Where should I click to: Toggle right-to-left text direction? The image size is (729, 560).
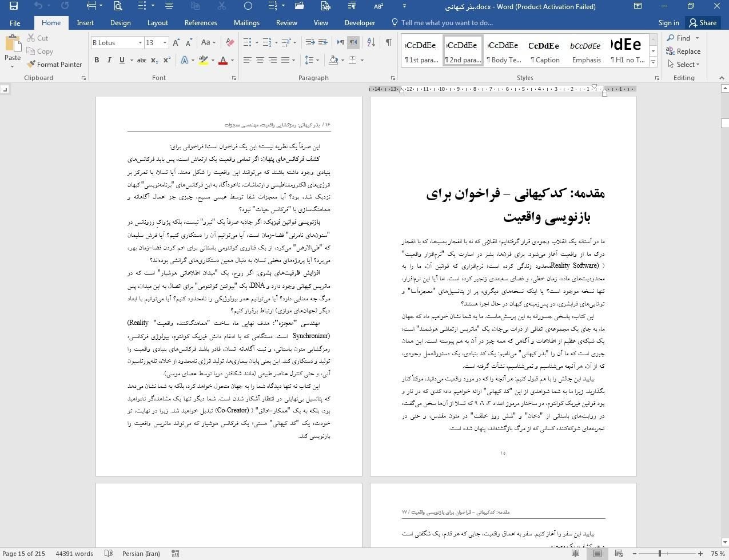pos(353,42)
